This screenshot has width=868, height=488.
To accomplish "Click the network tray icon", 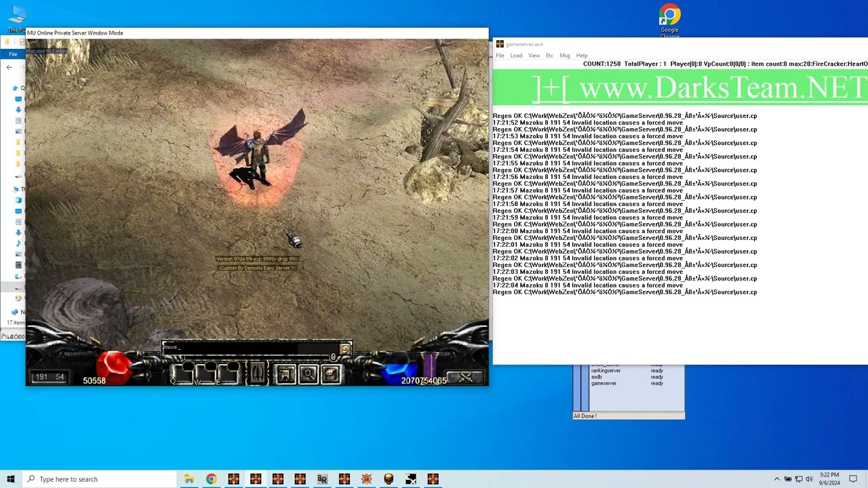I will [x=799, y=479].
